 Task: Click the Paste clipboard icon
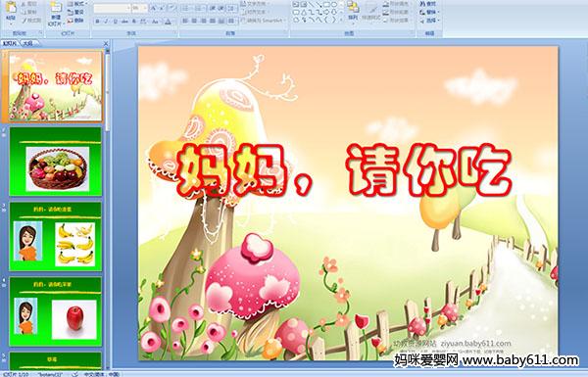pos(11,8)
